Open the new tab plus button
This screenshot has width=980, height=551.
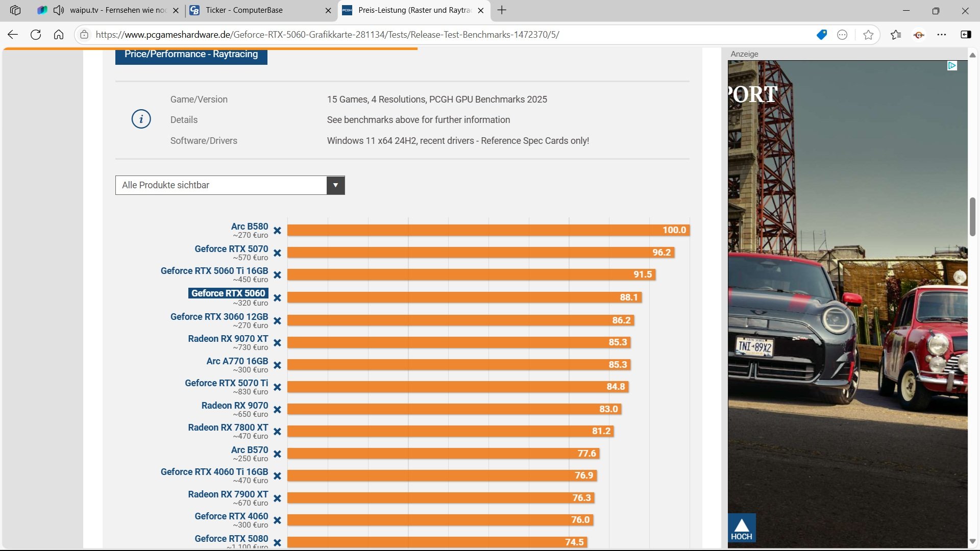[x=502, y=10]
